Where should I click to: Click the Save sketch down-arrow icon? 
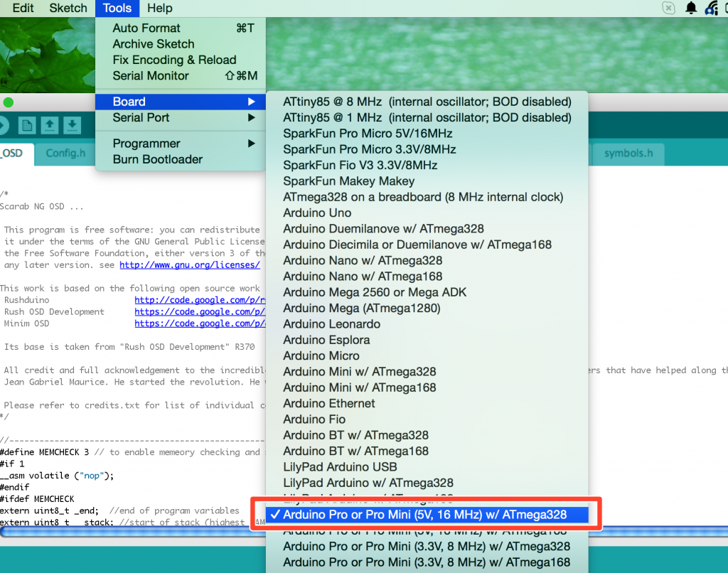coord(72,126)
